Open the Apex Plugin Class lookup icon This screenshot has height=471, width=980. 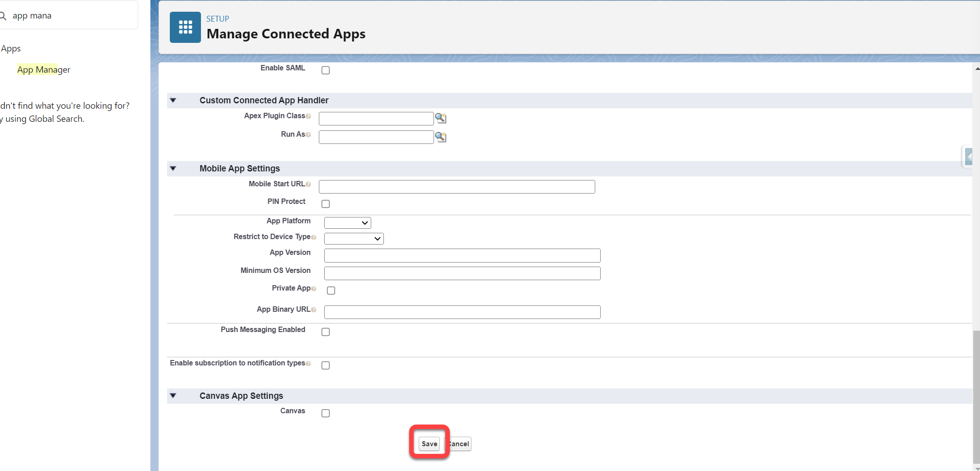pyautogui.click(x=440, y=118)
